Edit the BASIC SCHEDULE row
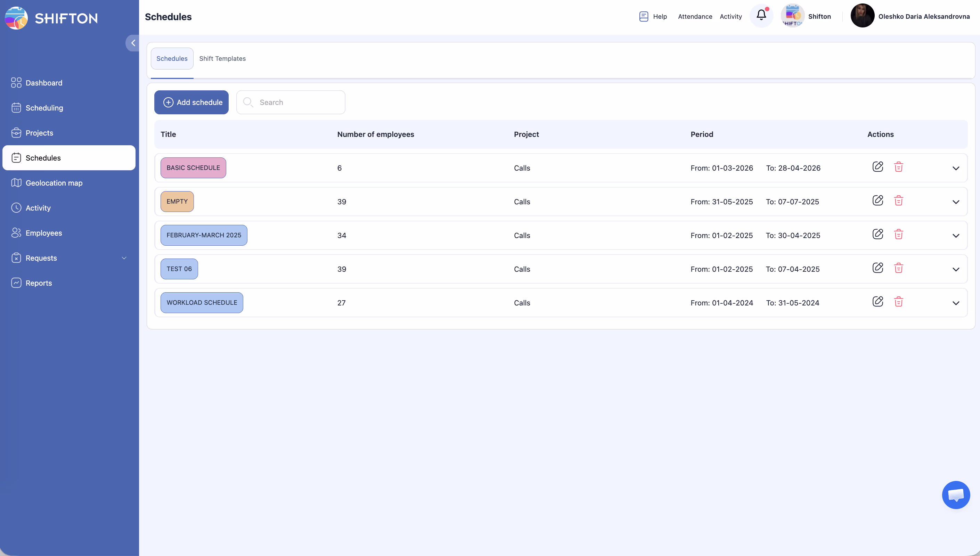Viewport: 980px width, 556px height. pos(878,167)
